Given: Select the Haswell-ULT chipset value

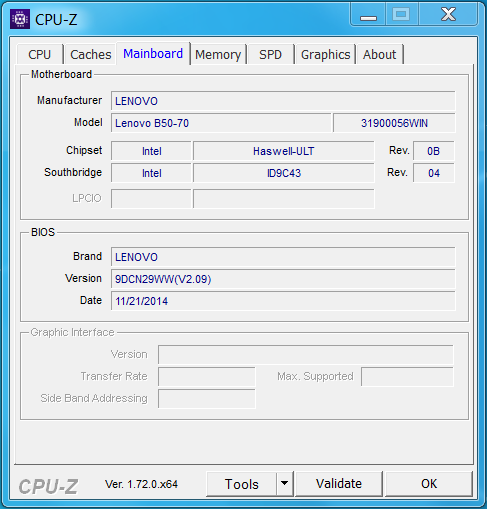Looking at the screenshot, I should (284, 151).
